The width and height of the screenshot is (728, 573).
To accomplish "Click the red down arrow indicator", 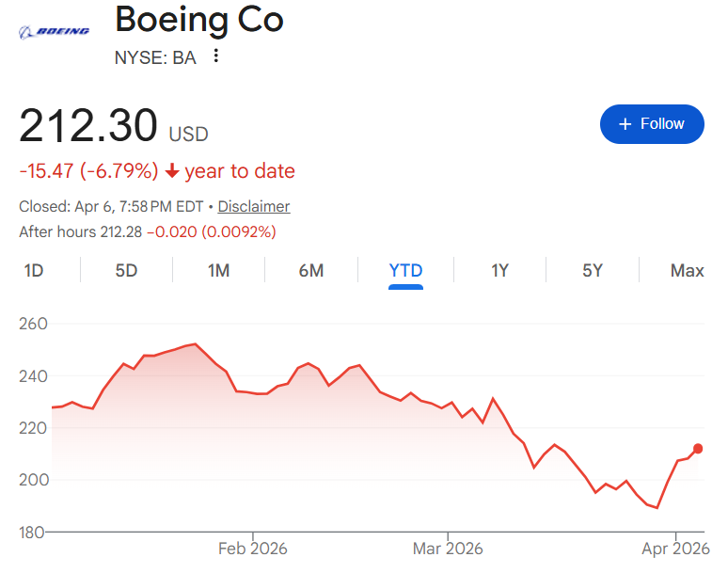I will [x=172, y=171].
